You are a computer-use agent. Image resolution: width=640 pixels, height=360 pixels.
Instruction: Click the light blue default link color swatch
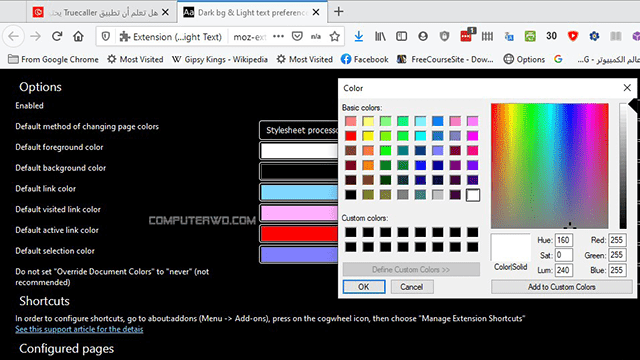[x=299, y=192]
